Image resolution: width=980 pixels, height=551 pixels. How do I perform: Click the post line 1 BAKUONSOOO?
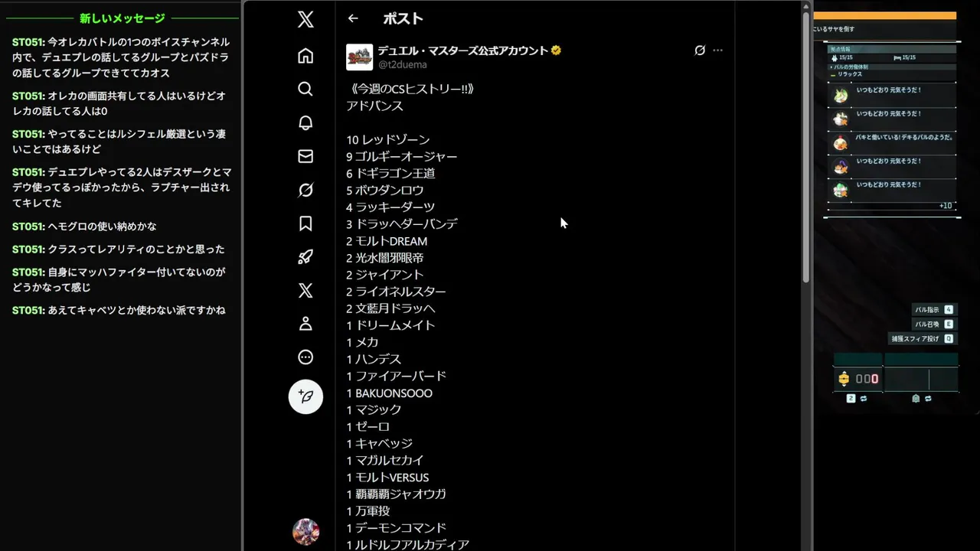(389, 393)
